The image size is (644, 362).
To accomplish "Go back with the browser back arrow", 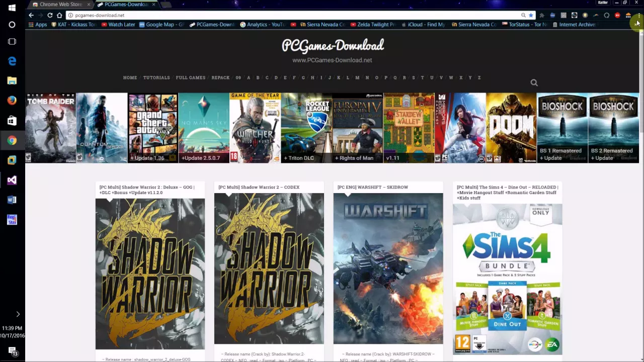I will (31, 15).
